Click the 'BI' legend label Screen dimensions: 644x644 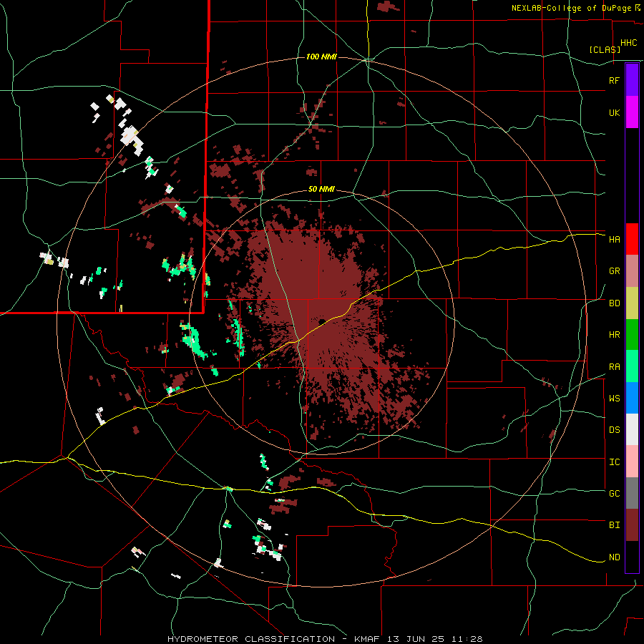[x=614, y=525]
